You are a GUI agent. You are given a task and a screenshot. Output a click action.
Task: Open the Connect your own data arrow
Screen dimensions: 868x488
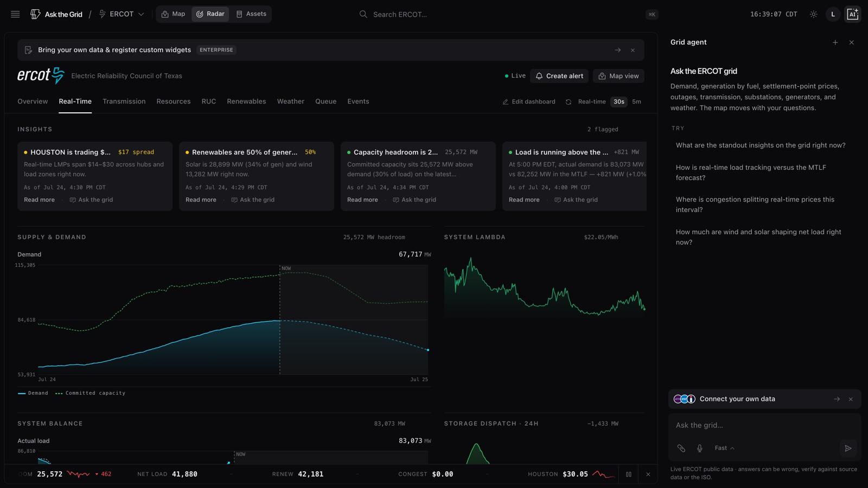point(837,399)
